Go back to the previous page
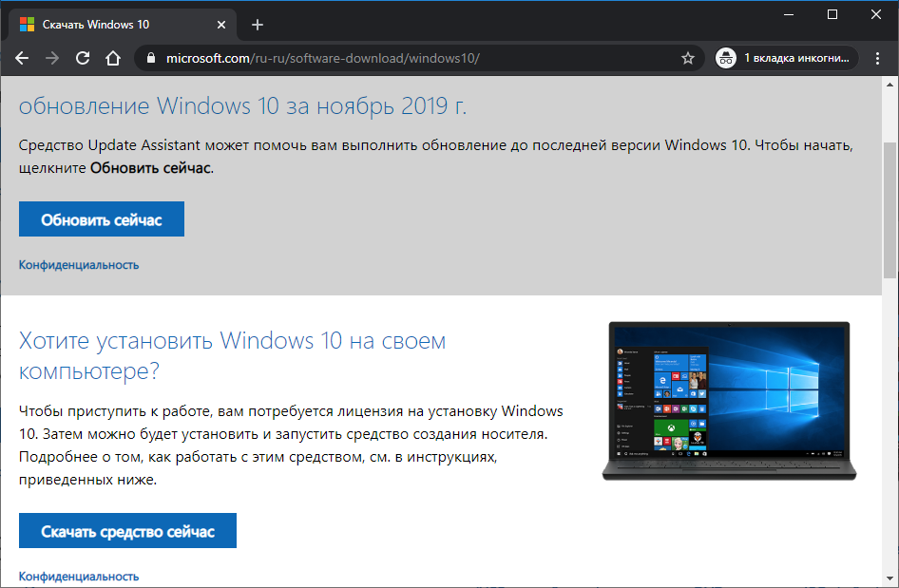 click(x=22, y=58)
